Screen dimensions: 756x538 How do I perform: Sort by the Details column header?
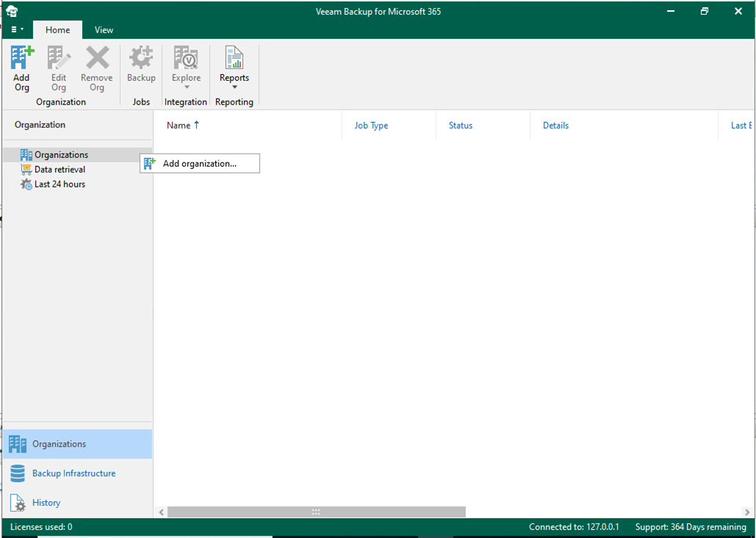coord(556,126)
